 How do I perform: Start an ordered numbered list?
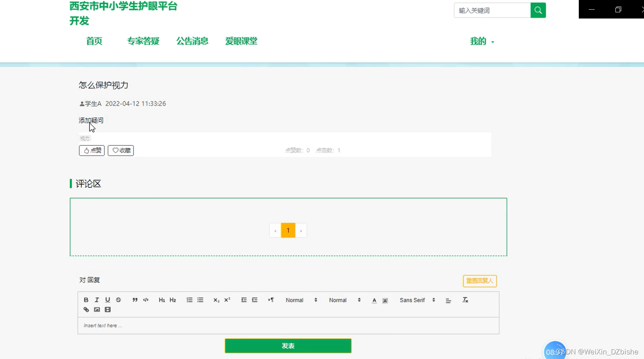point(189,300)
